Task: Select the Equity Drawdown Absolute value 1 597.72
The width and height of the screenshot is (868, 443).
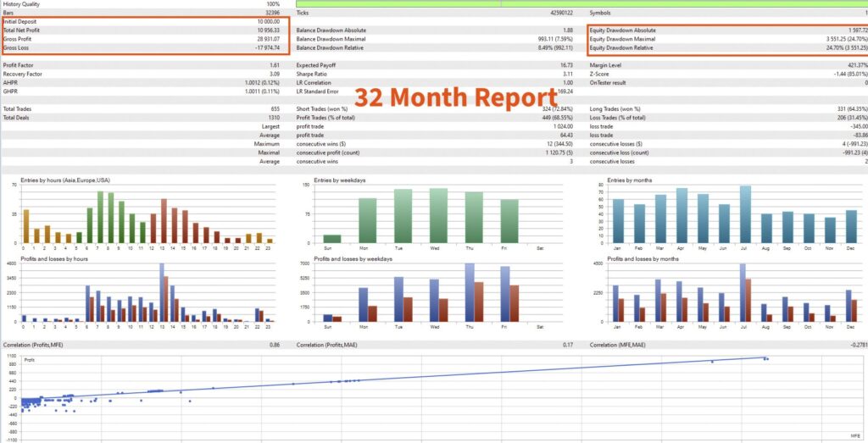Action: pos(857,30)
